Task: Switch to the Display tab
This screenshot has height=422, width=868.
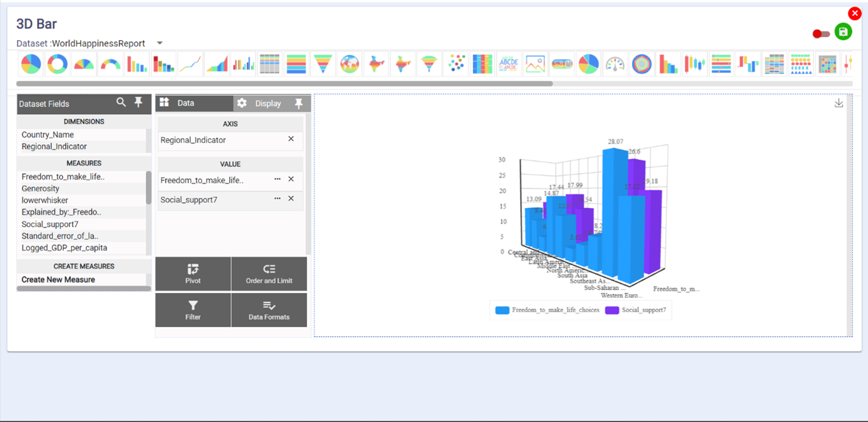Action: tap(268, 103)
